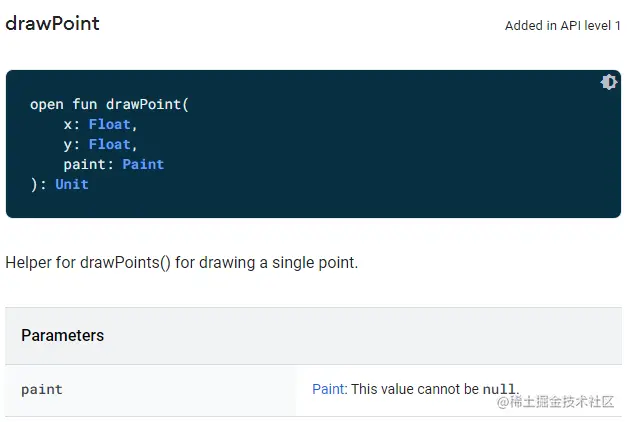Click the 稀土掘金技术社区 watermark
The height and width of the screenshot is (422, 627).
click(561, 402)
